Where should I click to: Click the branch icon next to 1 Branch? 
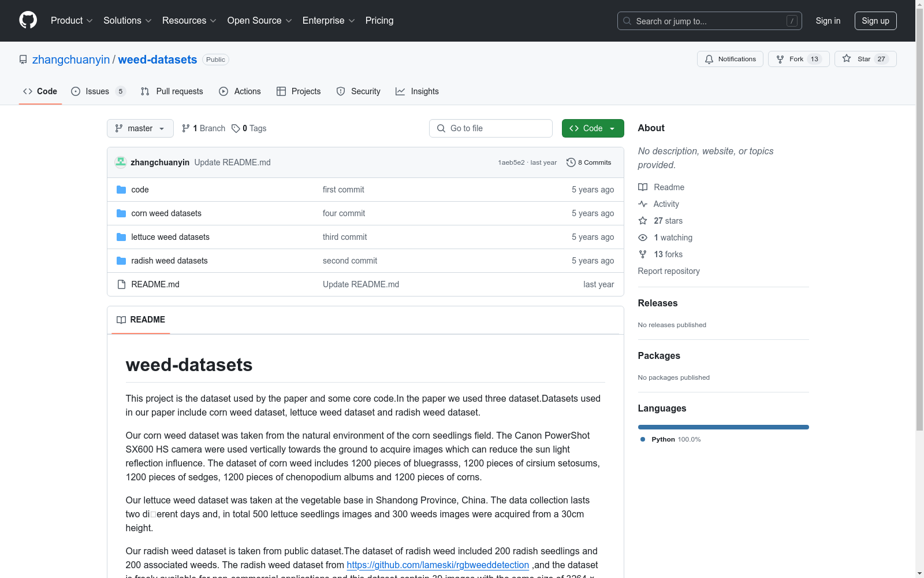click(x=186, y=128)
